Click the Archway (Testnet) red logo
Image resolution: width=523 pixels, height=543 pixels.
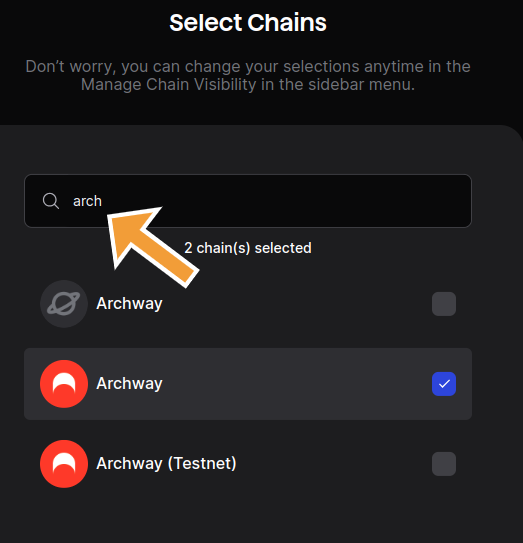[64, 464]
